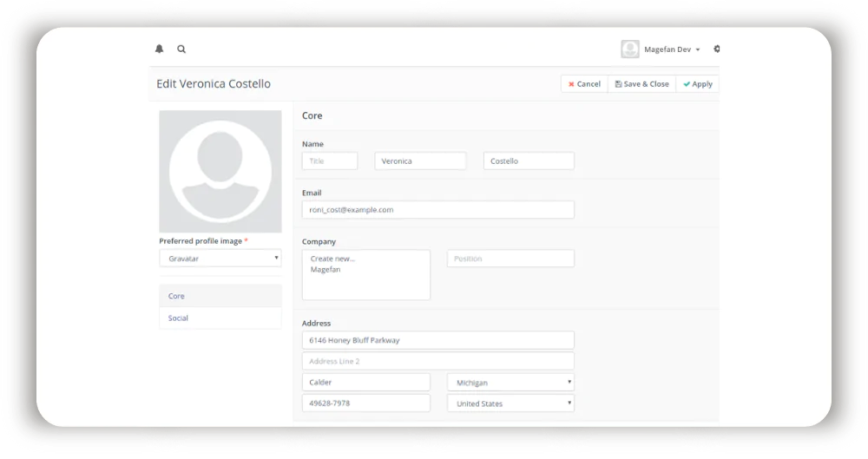Viewport: 868px width, 459px height.
Task: Click the Magefan Dev avatar image
Action: (629, 49)
